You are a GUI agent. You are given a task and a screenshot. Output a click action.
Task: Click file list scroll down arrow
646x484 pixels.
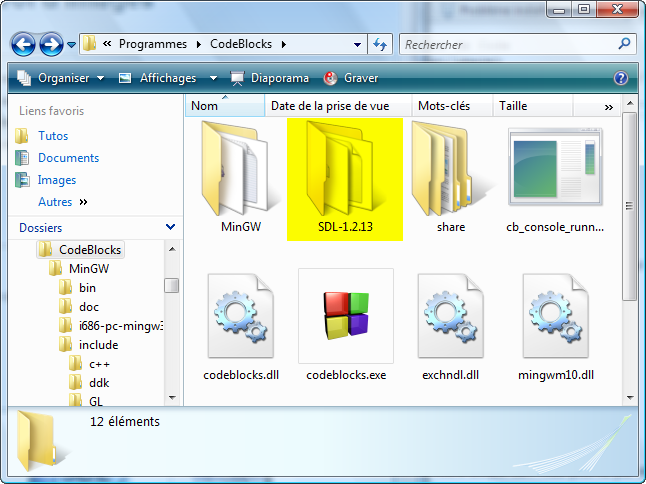[630, 398]
